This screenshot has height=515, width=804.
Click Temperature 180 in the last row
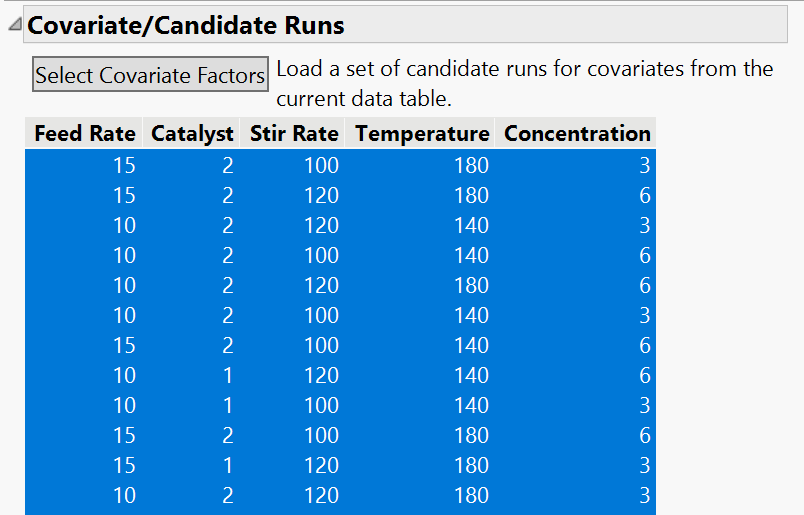[x=471, y=496]
